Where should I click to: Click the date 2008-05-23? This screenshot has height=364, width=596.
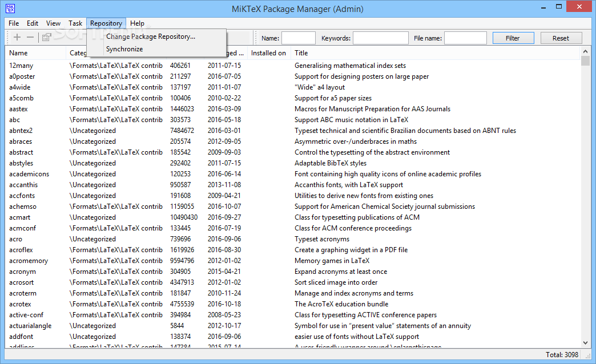pos(224,315)
